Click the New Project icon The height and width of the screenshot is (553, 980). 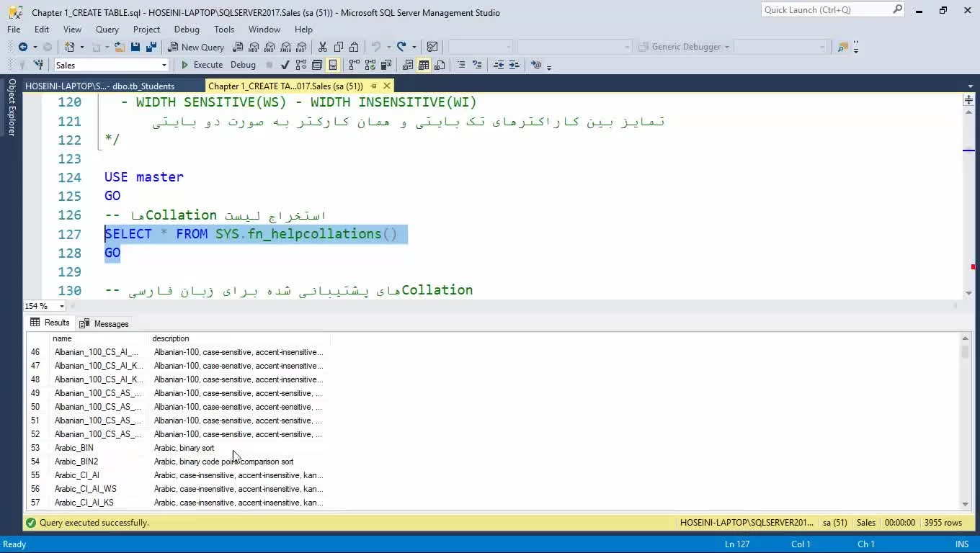(70, 47)
